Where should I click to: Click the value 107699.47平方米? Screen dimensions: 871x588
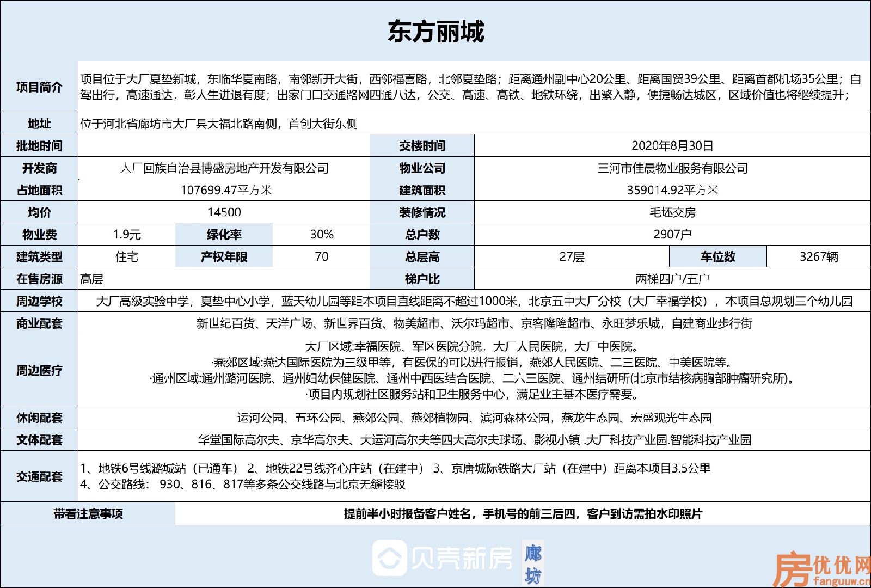pyautogui.click(x=226, y=190)
